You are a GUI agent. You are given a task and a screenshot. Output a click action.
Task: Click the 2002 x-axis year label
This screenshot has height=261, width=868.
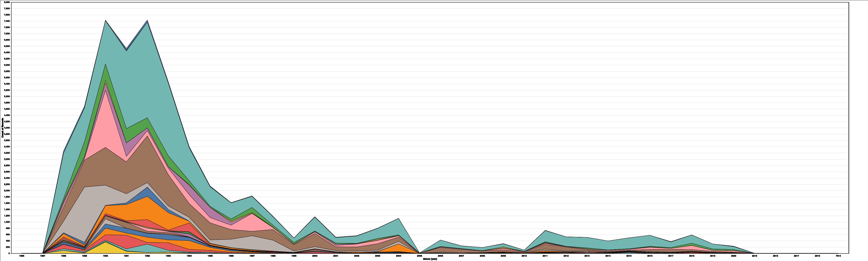coord(356,256)
